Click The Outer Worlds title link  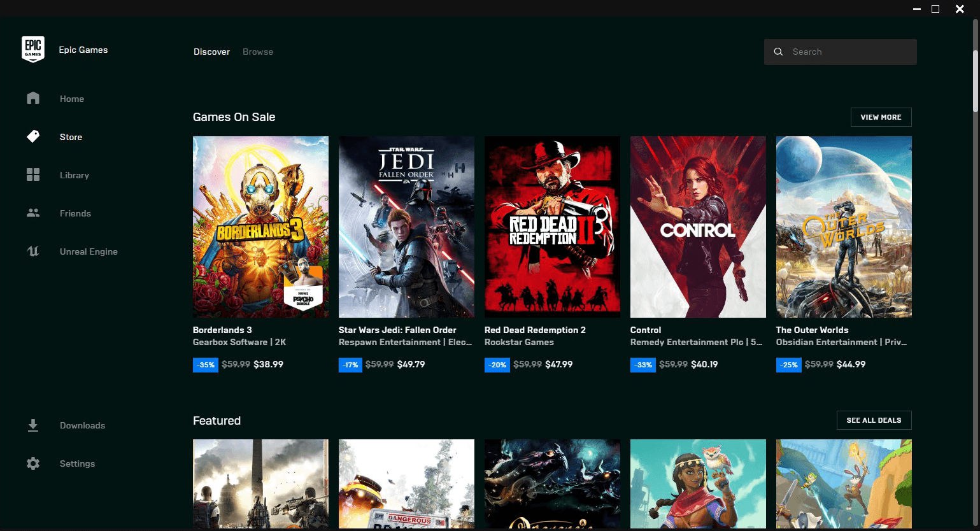tap(812, 330)
